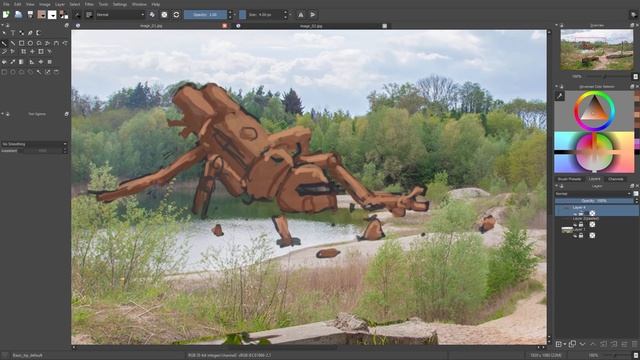
Task: Select the Text tool in the toolbox
Action: 13,33
